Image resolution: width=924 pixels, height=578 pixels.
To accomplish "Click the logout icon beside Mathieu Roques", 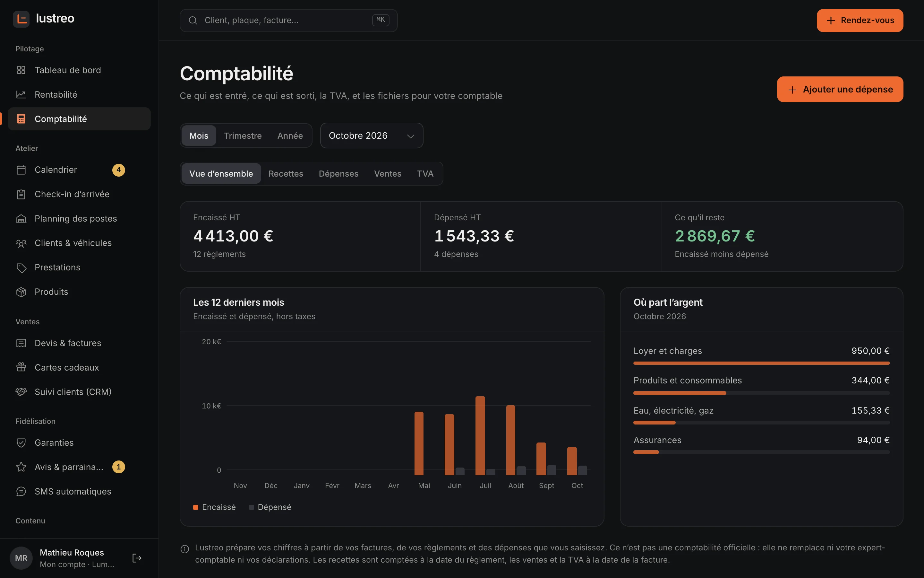I will 137,558.
